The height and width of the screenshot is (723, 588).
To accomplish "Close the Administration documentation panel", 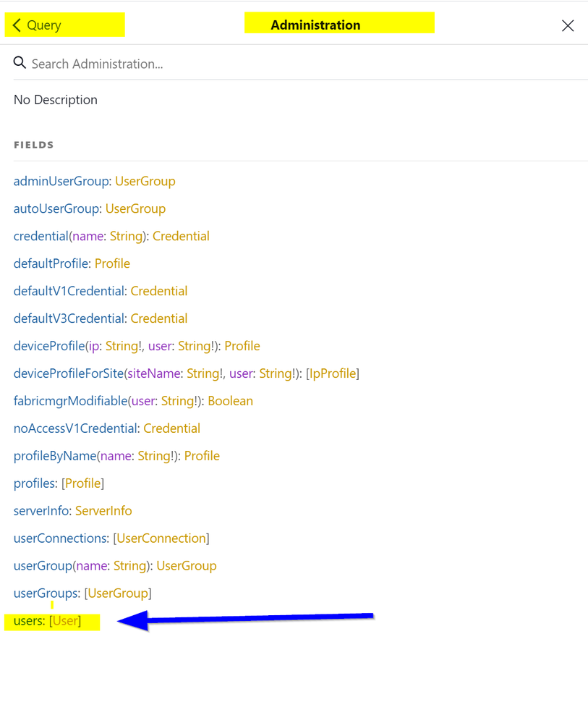I will 568,26.
